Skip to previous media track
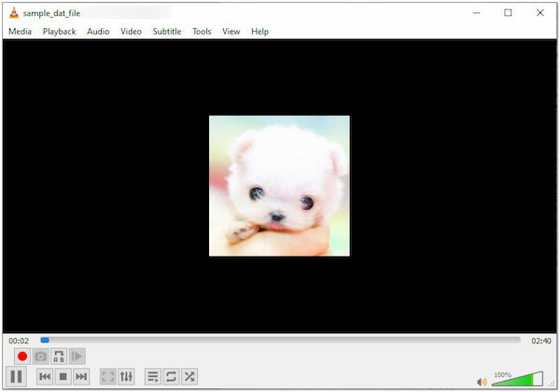This screenshot has width=560, height=392. click(x=45, y=376)
